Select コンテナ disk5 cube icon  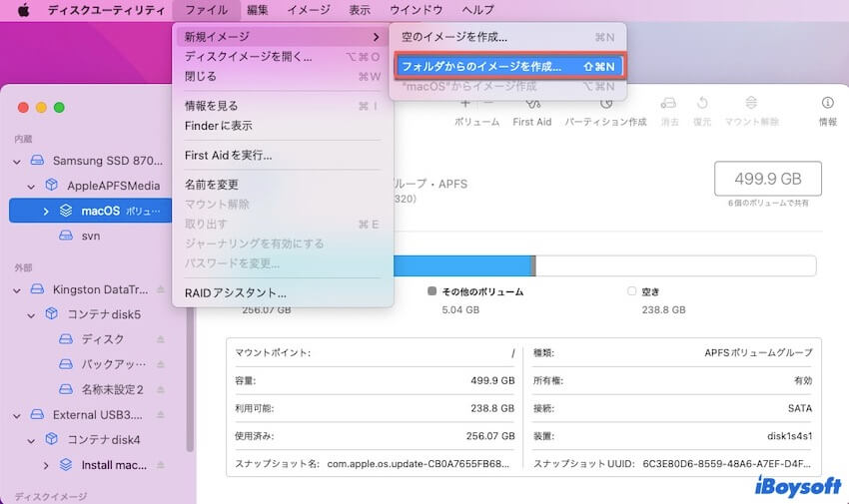pyautogui.click(x=51, y=313)
